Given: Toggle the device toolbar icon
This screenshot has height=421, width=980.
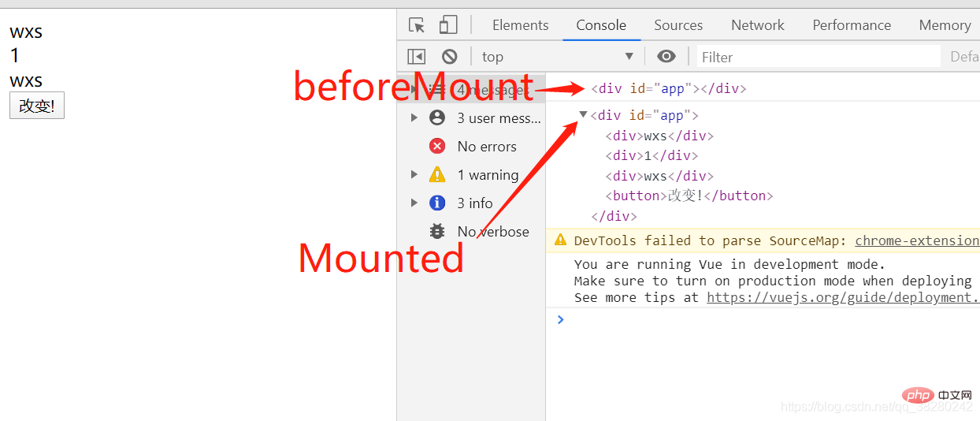Looking at the screenshot, I should pyautogui.click(x=448, y=25).
